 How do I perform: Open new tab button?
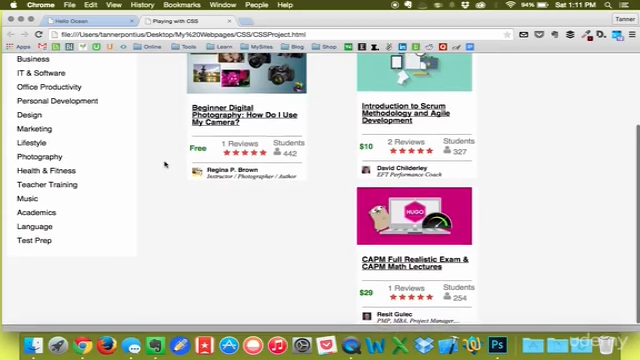click(x=246, y=21)
